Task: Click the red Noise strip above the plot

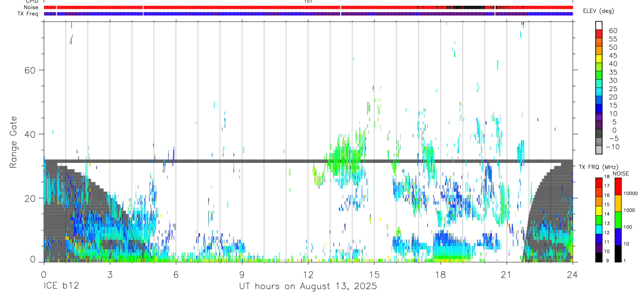Action: tap(308, 7)
